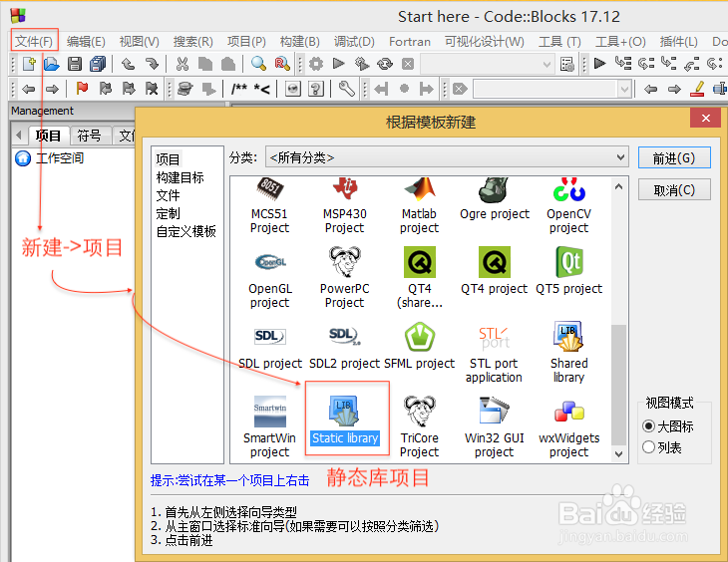Screen dimensions: 728x562
Task: Click the doxygen comment block icon
Action: [x=239, y=88]
